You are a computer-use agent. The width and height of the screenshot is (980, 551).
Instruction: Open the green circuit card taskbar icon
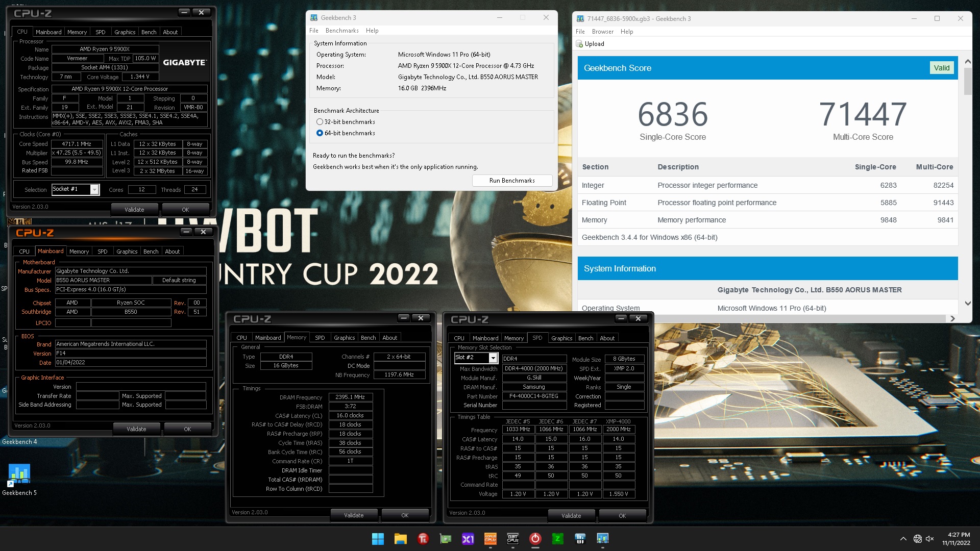pyautogui.click(x=446, y=539)
